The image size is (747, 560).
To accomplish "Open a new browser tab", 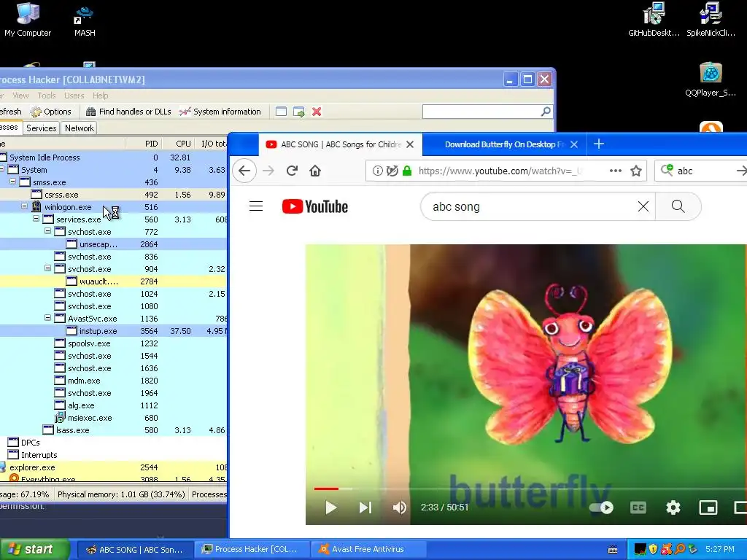I will [x=599, y=144].
